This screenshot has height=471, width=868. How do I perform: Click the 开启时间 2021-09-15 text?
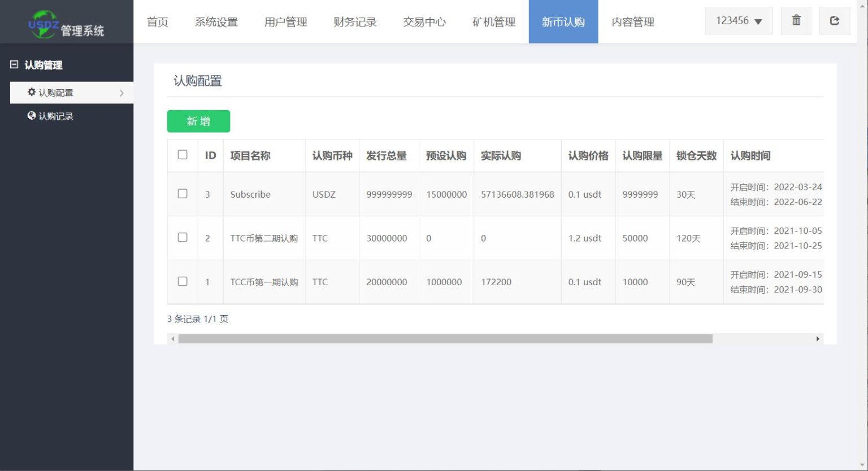(x=776, y=274)
